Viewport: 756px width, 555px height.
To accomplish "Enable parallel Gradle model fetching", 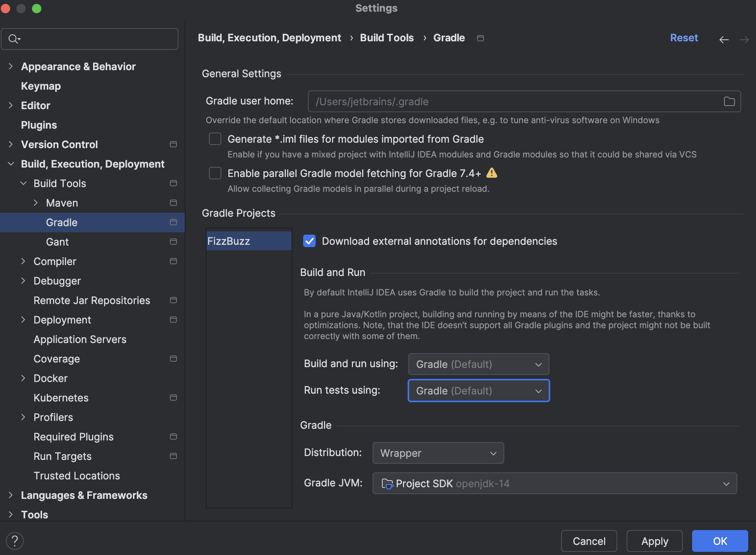I will (x=215, y=173).
